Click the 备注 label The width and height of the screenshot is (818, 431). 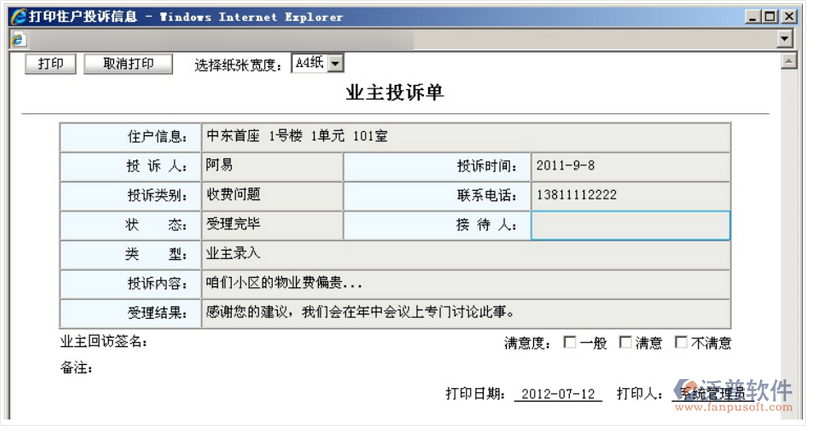click(x=76, y=368)
